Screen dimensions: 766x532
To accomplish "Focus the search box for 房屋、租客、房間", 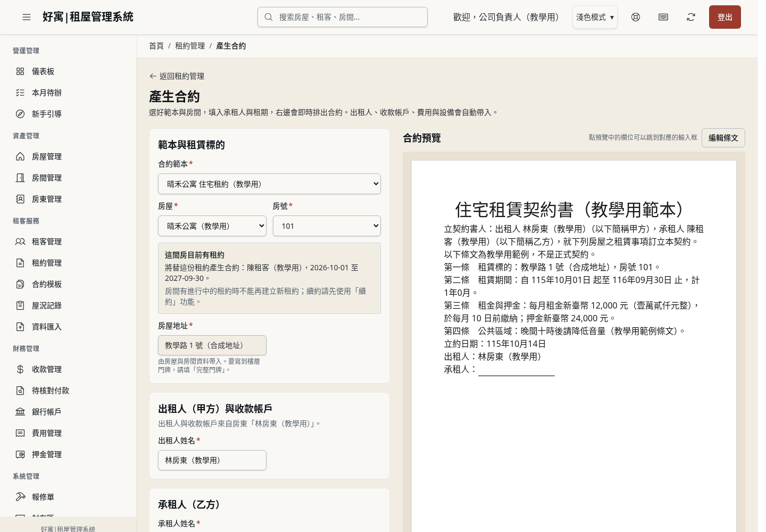I will [343, 17].
